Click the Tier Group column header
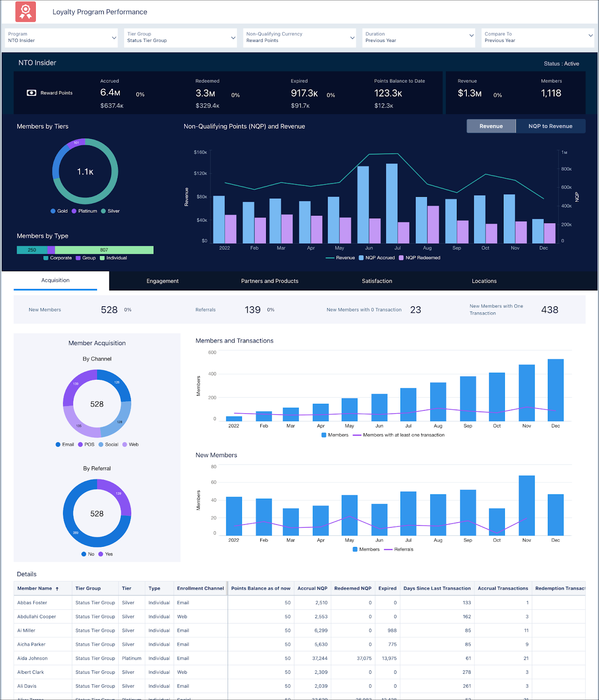This screenshot has height=700, width=599. (x=88, y=588)
